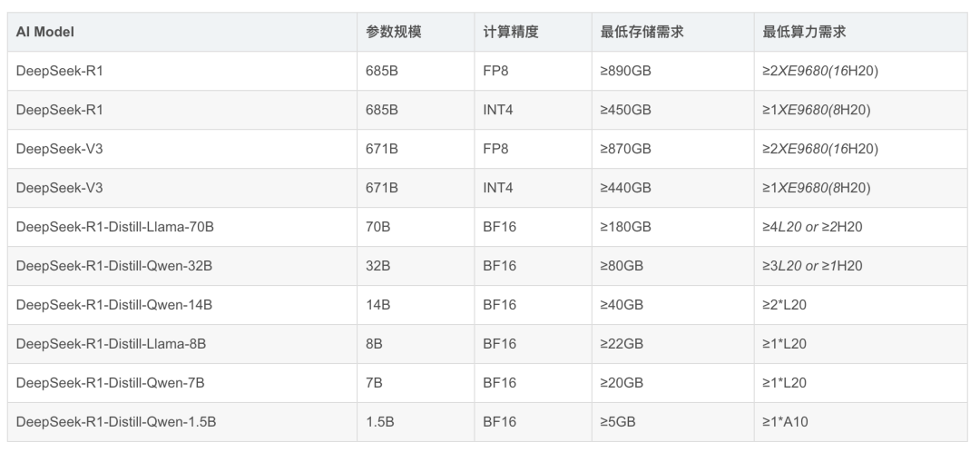Click the 最低存储需求 column header
Screen dimensions: 980x452
tap(642, 32)
